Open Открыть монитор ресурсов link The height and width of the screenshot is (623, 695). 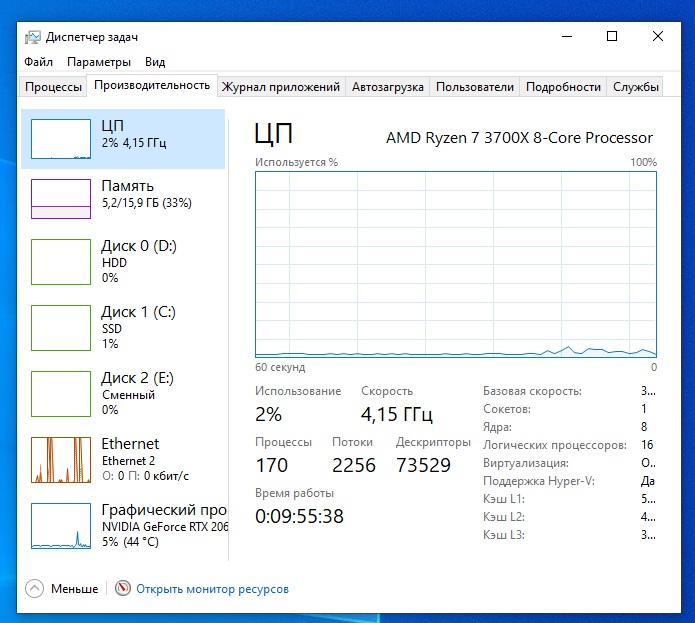pos(212,589)
